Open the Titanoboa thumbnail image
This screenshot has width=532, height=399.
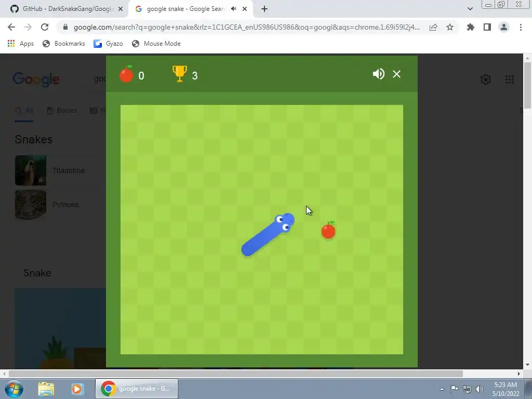point(31,170)
